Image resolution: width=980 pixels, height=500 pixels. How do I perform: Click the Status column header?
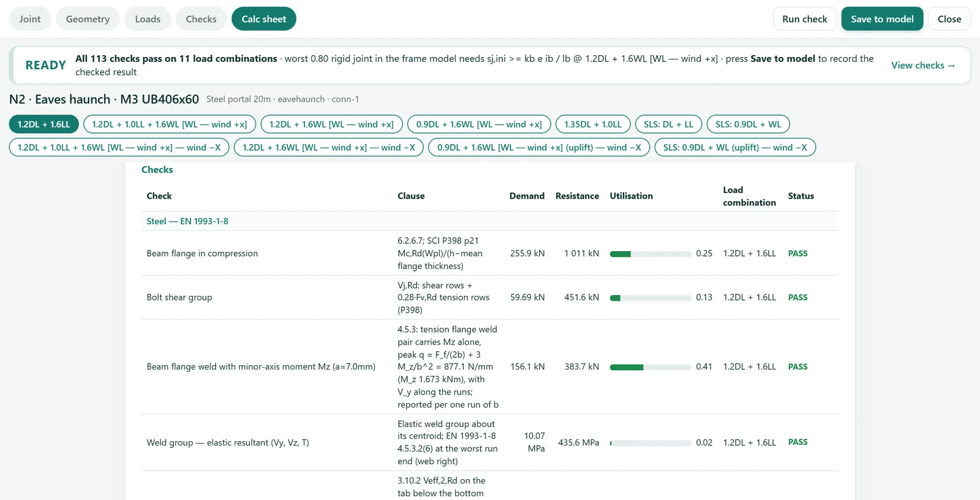[x=801, y=196]
